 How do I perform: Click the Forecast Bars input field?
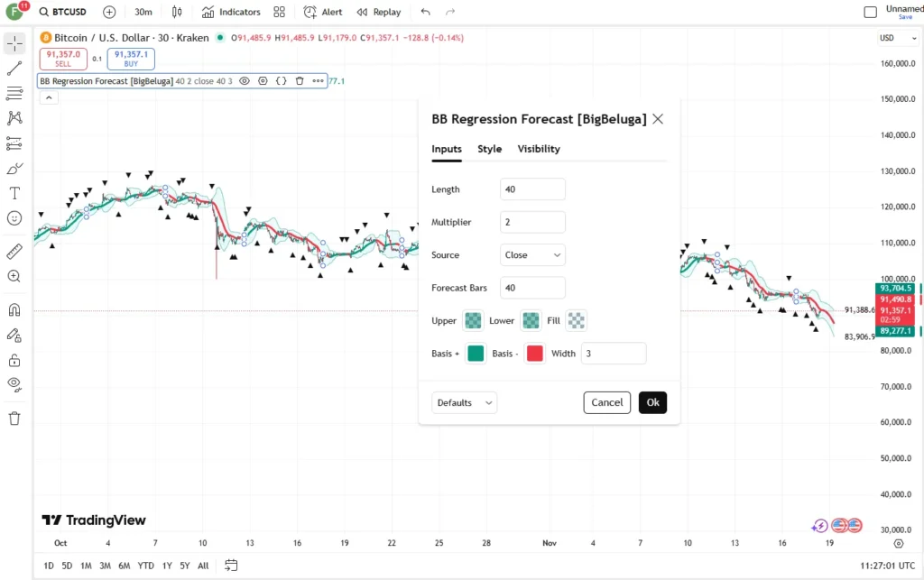(532, 288)
